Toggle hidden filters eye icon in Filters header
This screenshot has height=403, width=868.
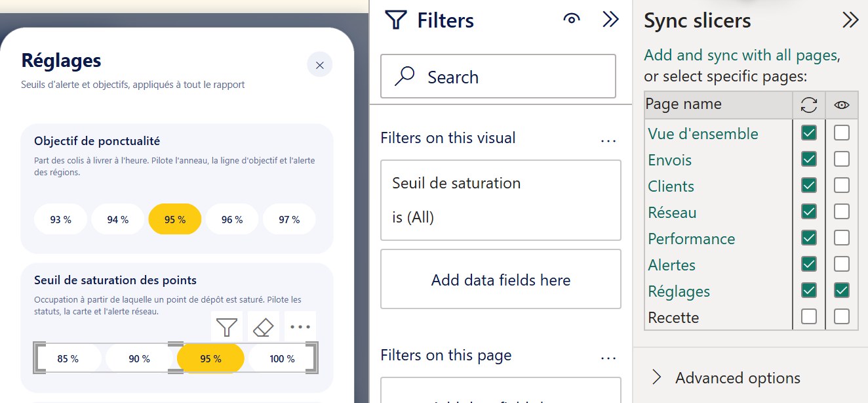tap(572, 20)
